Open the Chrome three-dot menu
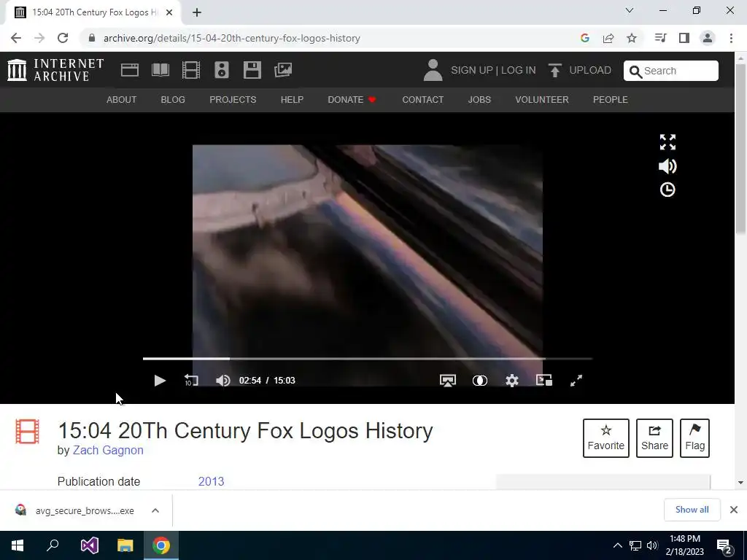 (x=731, y=38)
